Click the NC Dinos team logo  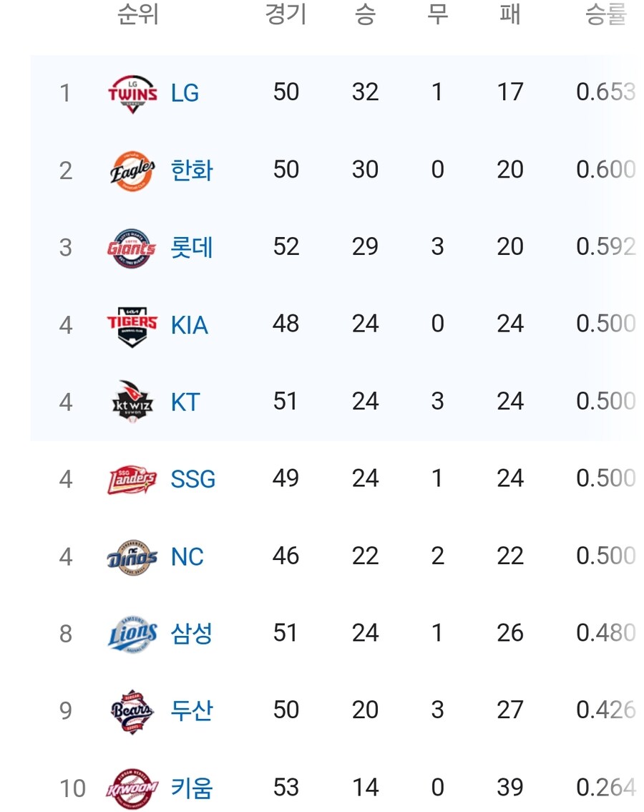pyautogui.click(x=132, y=556)
